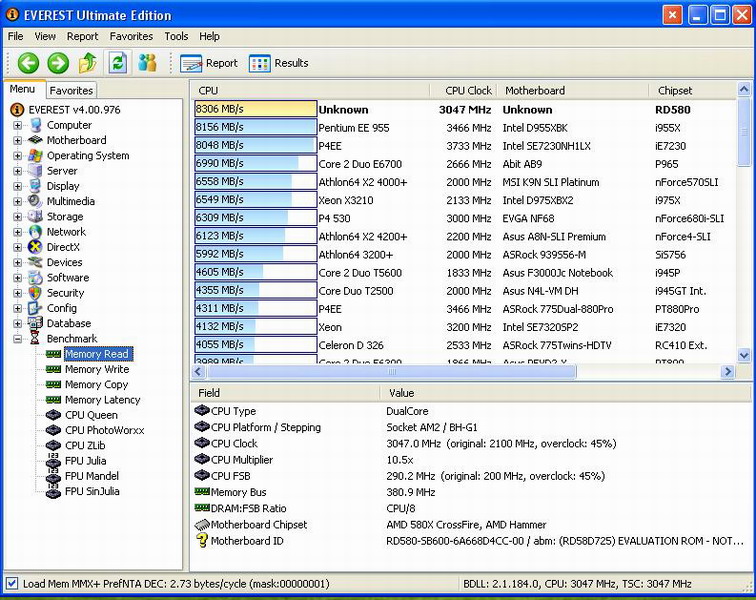Open the Report toolbar button
This screenshot has width=756, height=600.
[x=209, y=63]
